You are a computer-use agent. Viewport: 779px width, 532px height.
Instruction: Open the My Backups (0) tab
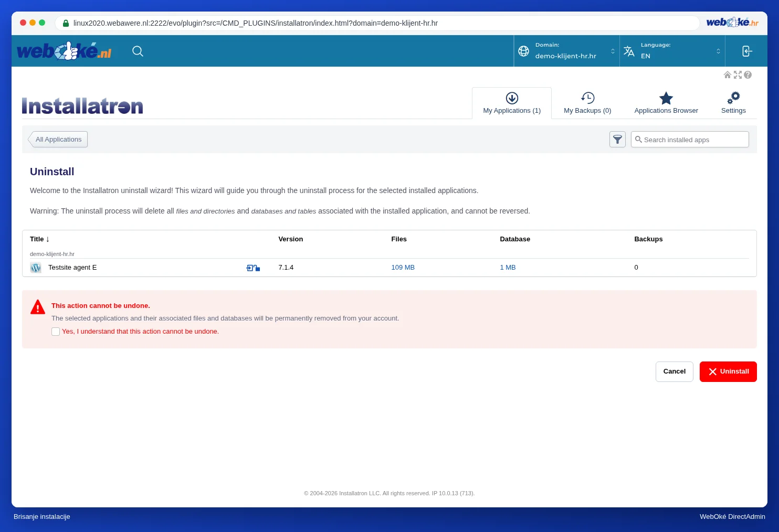click(587, 103)
